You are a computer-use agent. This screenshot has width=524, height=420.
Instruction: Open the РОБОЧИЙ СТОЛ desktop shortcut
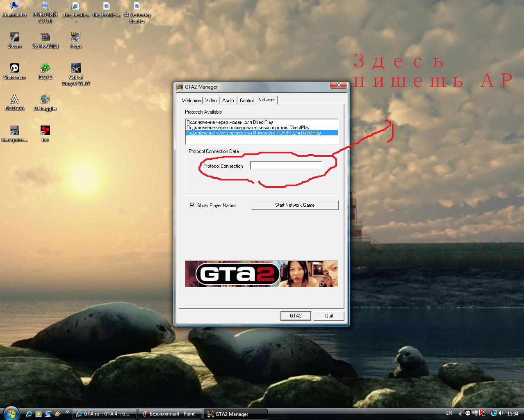[45, 12]
